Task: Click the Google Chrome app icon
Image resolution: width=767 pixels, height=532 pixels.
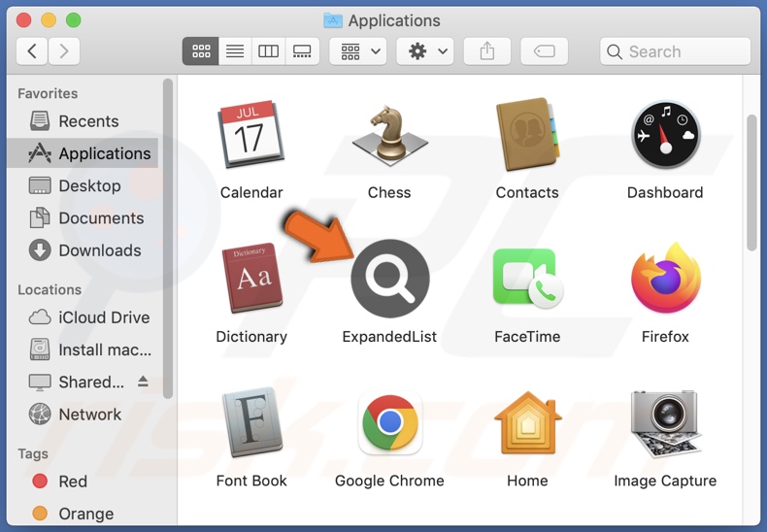Action: (390, 422)
